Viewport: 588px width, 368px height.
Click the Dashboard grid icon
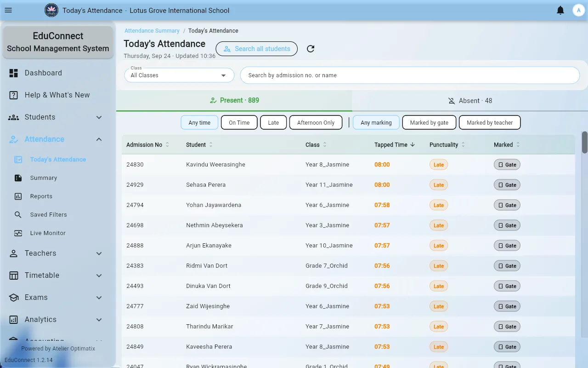coord(14,73)
